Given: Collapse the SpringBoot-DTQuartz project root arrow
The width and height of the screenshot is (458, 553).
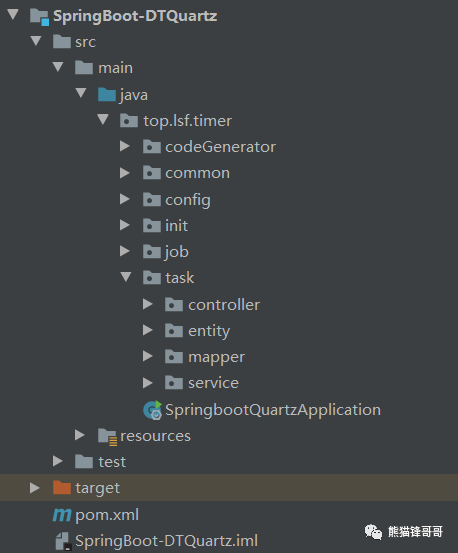Looking at the screenshot, I should (13, 15).
